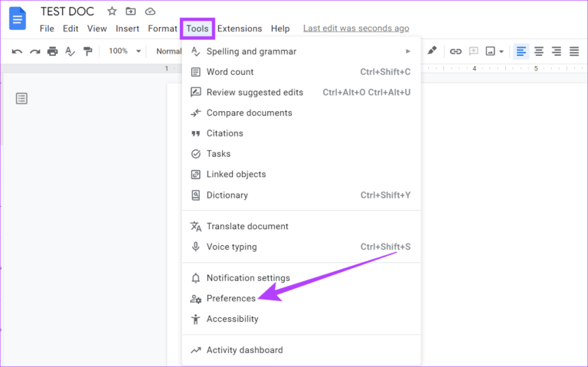Image resolution: width=588 pixels, height=367 pixels.
Task: Open the 'Last edit was seconds ago' link
Action: [x=355, y=28]
